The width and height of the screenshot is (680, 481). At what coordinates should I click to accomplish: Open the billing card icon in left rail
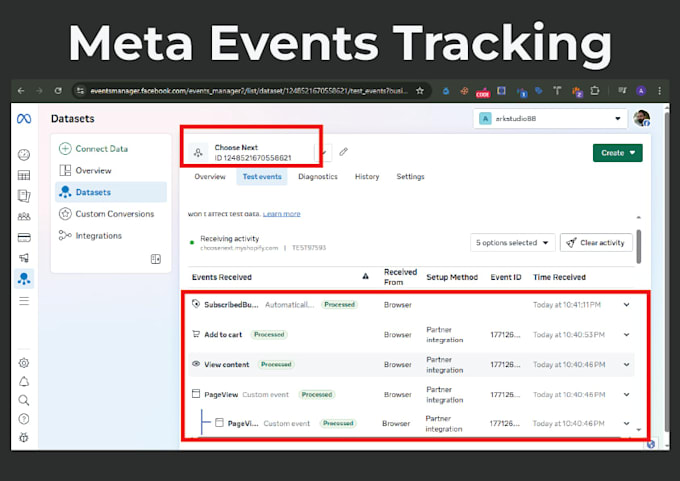point(24,237)
